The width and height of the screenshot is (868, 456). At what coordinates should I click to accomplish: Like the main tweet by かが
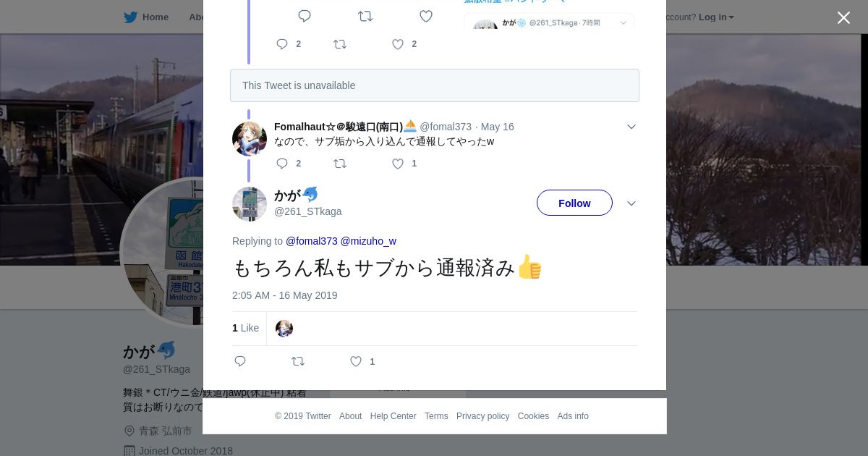tap(356, 361)
